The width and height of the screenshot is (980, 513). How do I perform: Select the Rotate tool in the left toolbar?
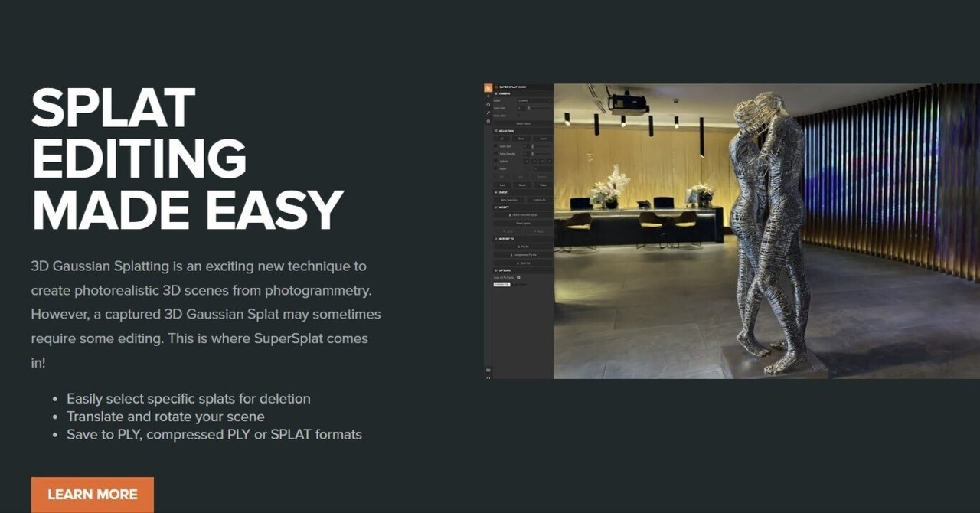coord(488,104)
